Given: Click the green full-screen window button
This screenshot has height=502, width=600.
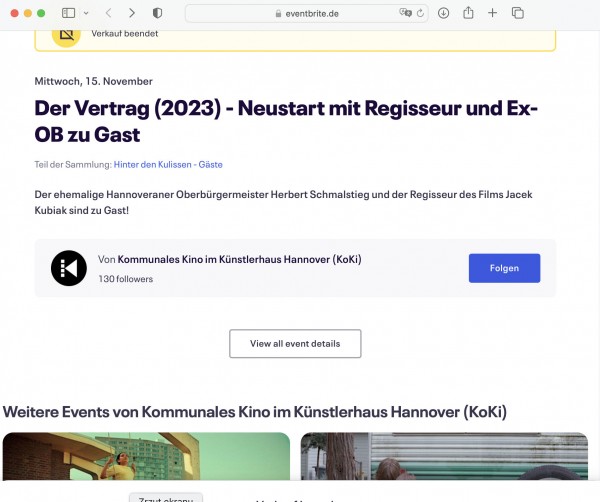Looking at the screenshot, I should 41,13.
